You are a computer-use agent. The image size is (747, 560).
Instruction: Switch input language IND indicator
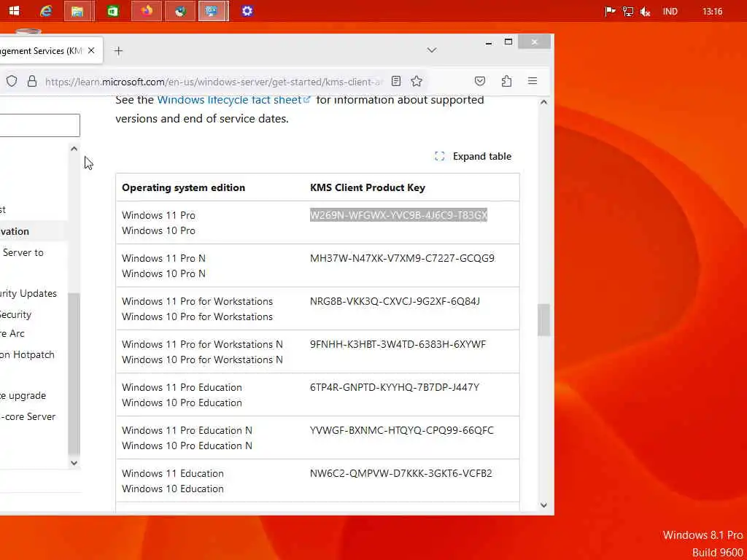coord(670,12)
